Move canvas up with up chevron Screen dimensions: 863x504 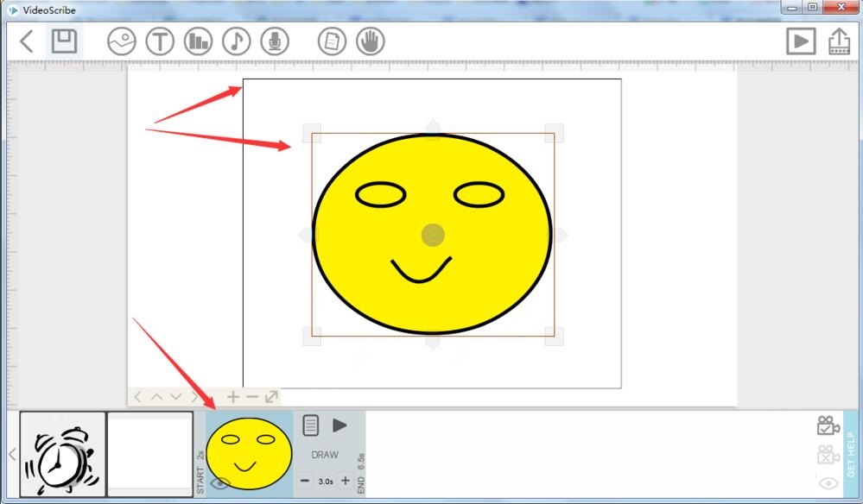157,396
